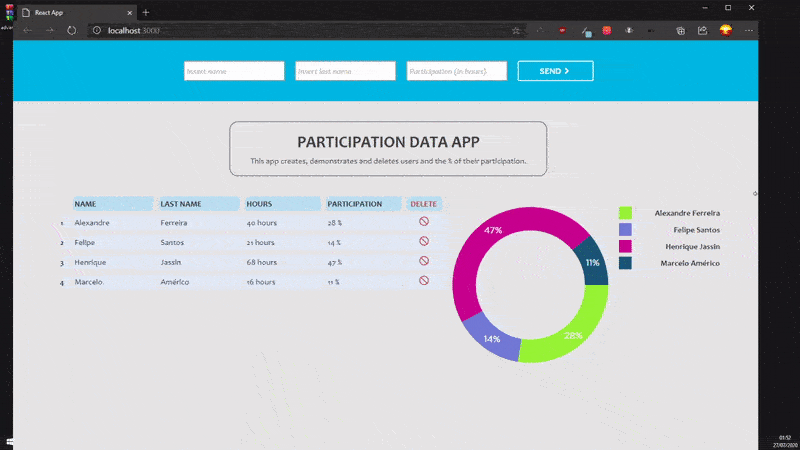Viewport: 800px width, 450px height.
Task: Click legend label Alexandre Ferreira
Action: pos(687,213)
